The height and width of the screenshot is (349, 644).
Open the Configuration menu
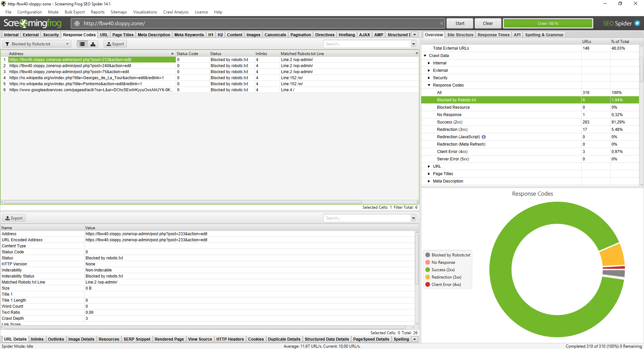(30, 12)
